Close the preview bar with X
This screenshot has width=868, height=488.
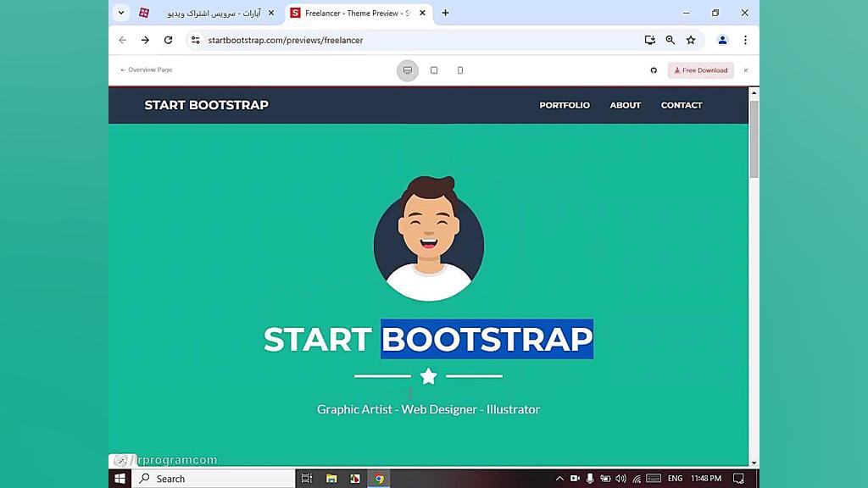click(x=746, y=70)
